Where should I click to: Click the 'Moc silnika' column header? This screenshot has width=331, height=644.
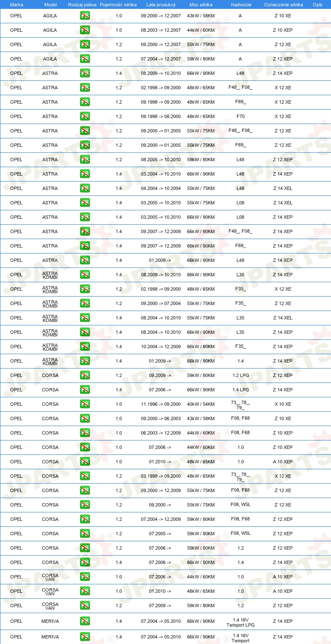pyautogui.click(x=201, y=4)
